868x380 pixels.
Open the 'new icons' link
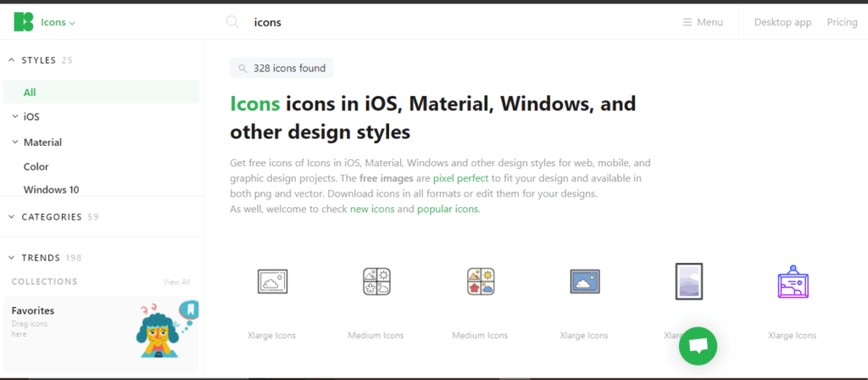click(372, 210)
